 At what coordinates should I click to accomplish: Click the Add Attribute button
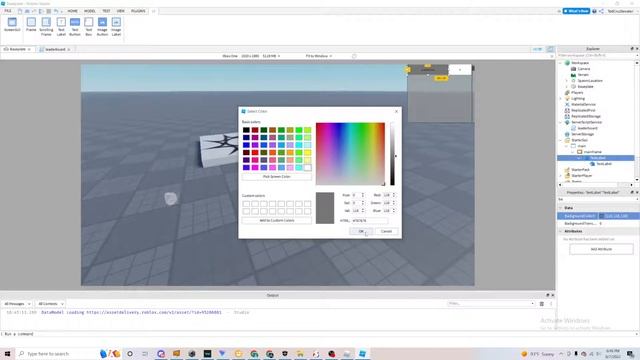pyautogui.click(x=601, y=249)
